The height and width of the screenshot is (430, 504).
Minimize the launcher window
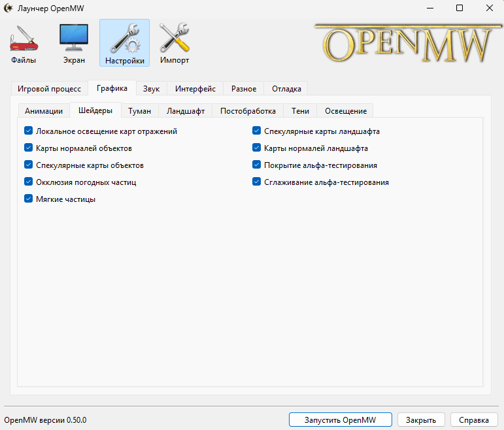click(x=430, y=8)
